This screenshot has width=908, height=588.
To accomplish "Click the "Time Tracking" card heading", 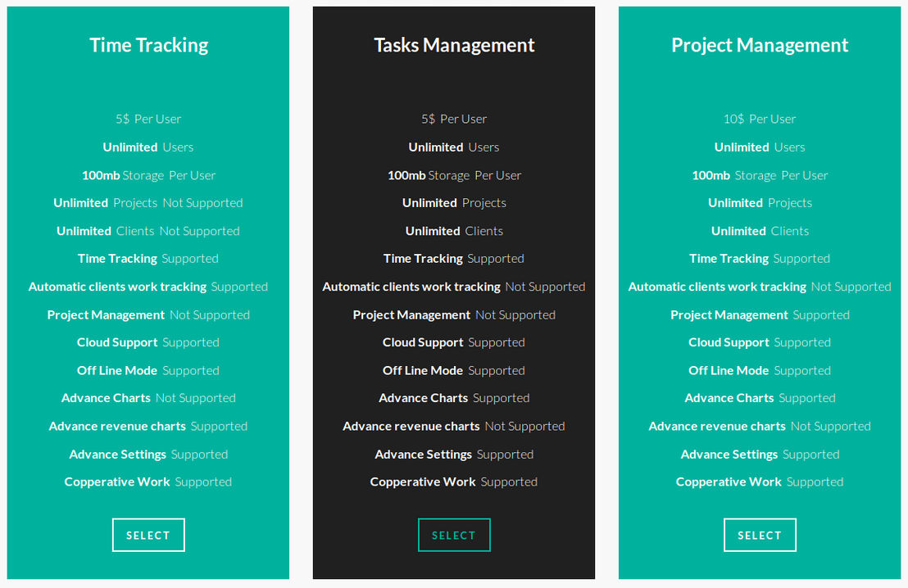I will coord(149,45).
